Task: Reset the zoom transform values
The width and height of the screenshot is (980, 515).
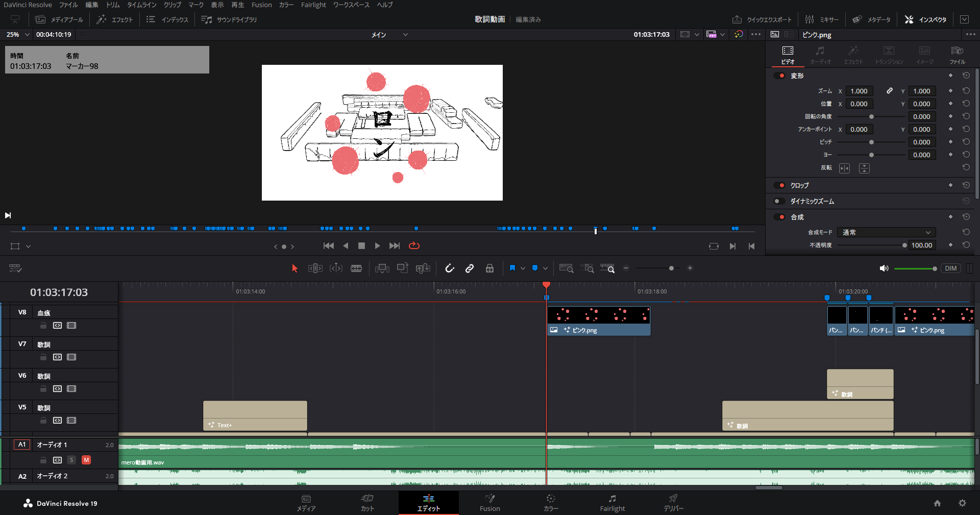Action: (x=966, y=91)
